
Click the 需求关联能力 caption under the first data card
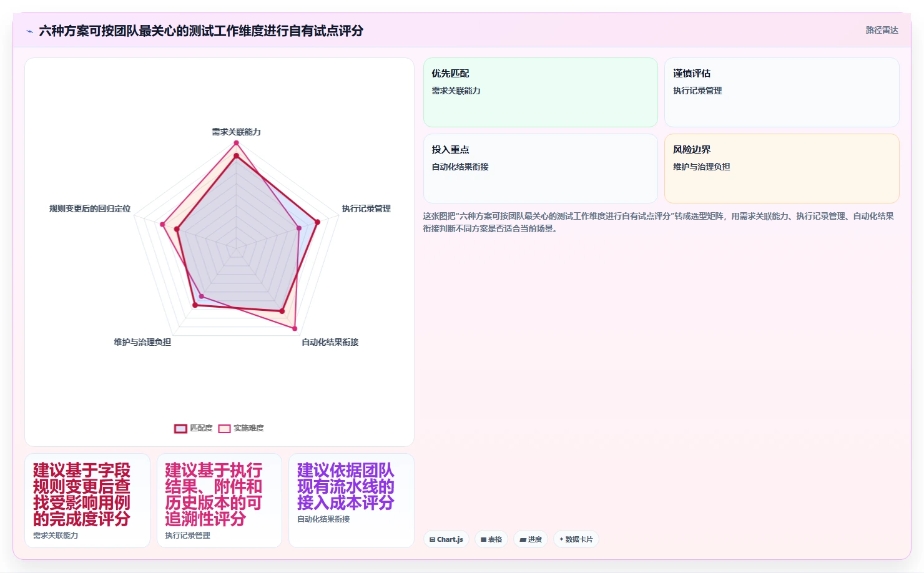coord(56,536)
